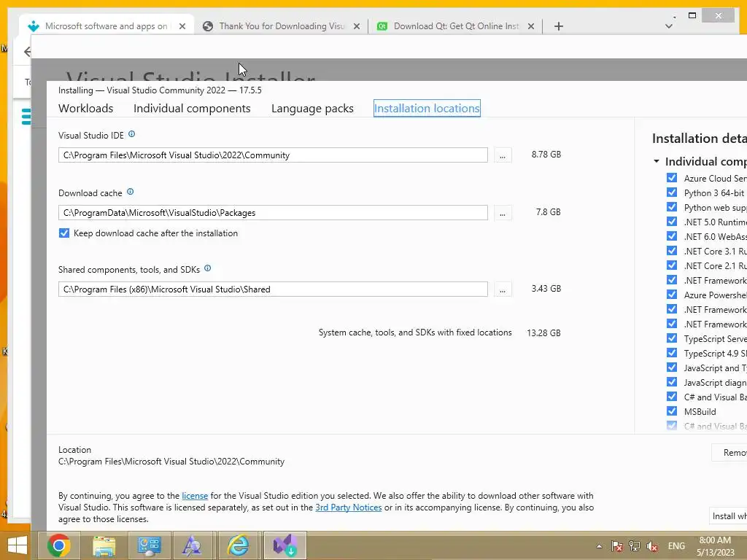
Task: Click the ENG language indicator
Action: 676,546
